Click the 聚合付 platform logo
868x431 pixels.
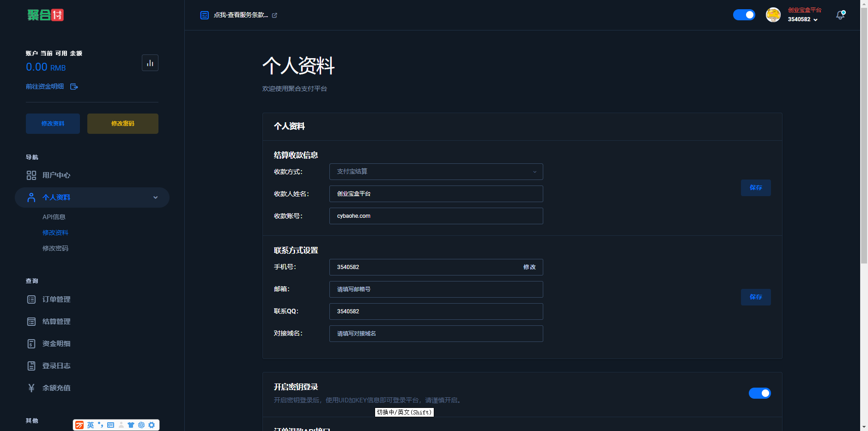click(46, 15)
